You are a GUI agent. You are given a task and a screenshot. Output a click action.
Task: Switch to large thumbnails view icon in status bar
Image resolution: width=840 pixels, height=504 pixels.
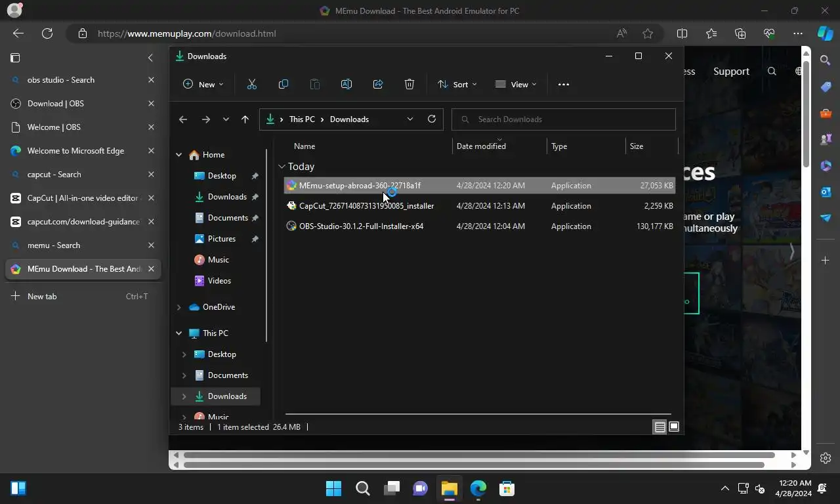click(x=673, y=427)
